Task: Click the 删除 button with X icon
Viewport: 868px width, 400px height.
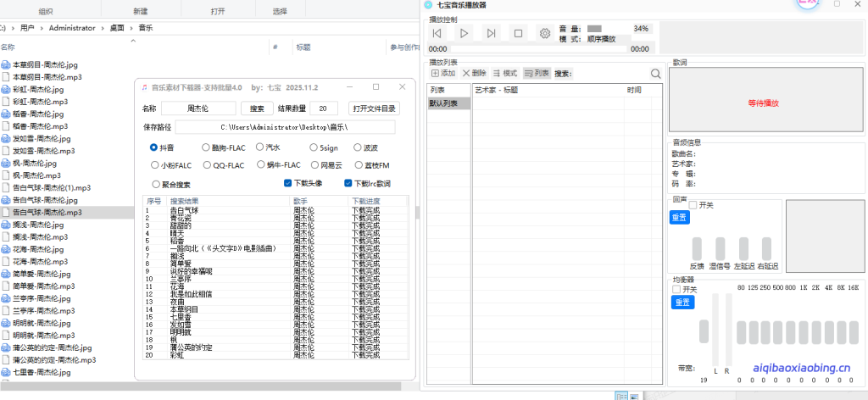Action: coord(475,73)
